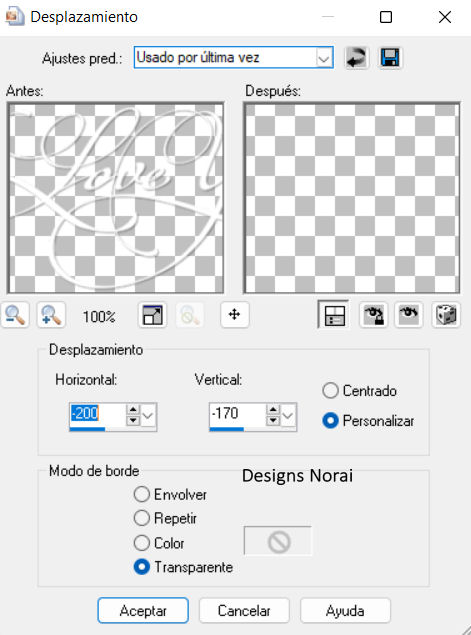The height and width of the screenshot is (635, 471).
Task: Confirm with the Aceptar button
Action: click(143, 610)
